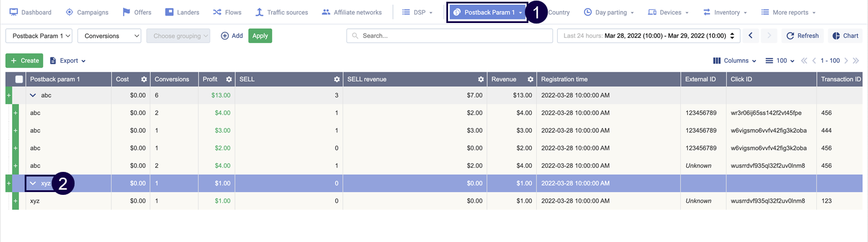Collapse the abc group row
Screen dimensions: 868x242
33,95
